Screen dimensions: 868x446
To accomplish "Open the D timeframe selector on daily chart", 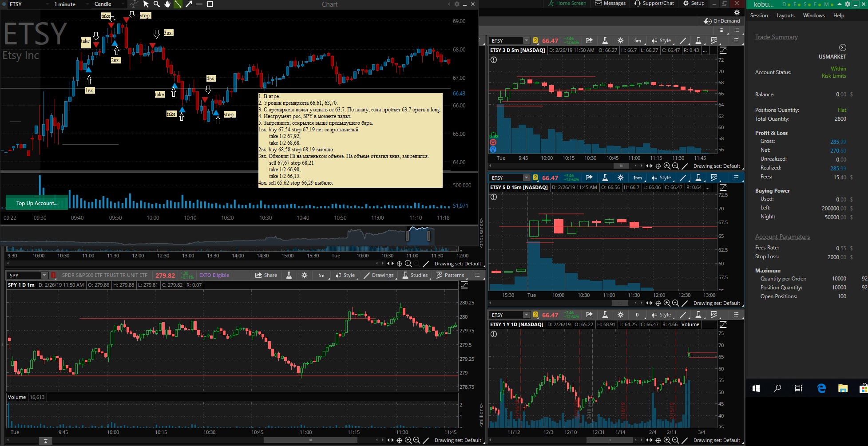I will coord(638,315).
